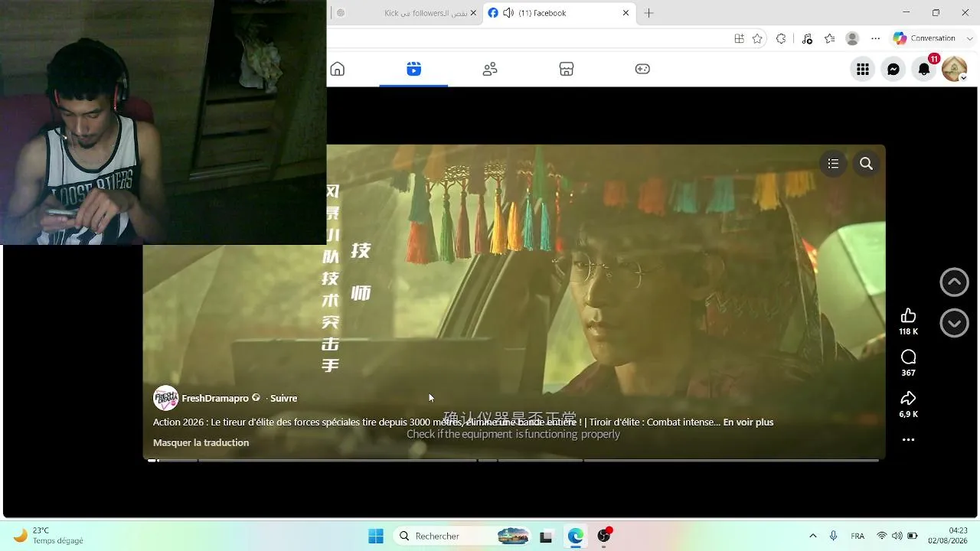The width and height of the screenshot is (980, 551).
Task: Open the Facebook Reels video tab
Action: (413, 70)
